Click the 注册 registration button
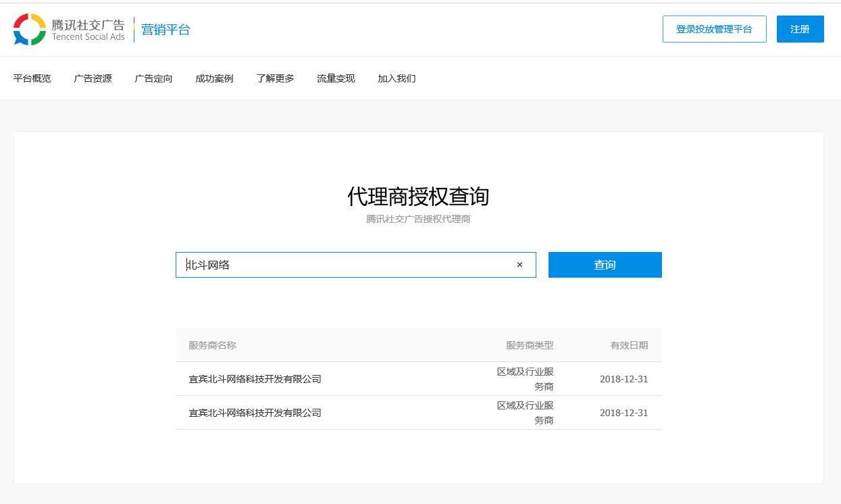The width and height of the screenshot is (841, 504). (800, 29)
